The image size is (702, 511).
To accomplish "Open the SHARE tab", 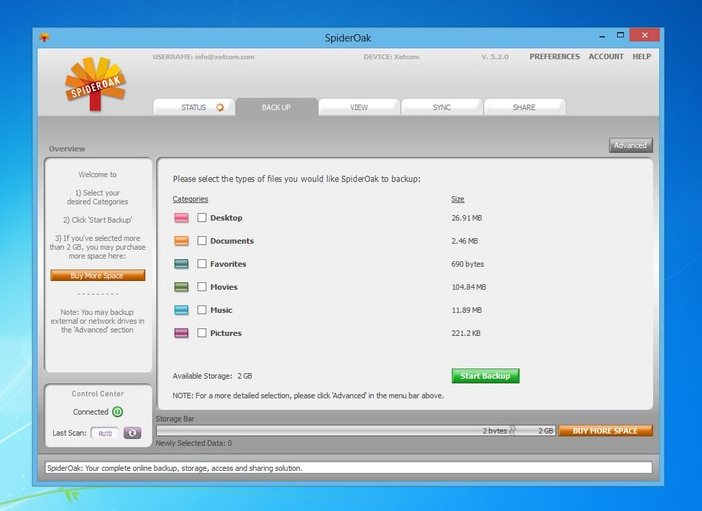I will coord(524,107).
